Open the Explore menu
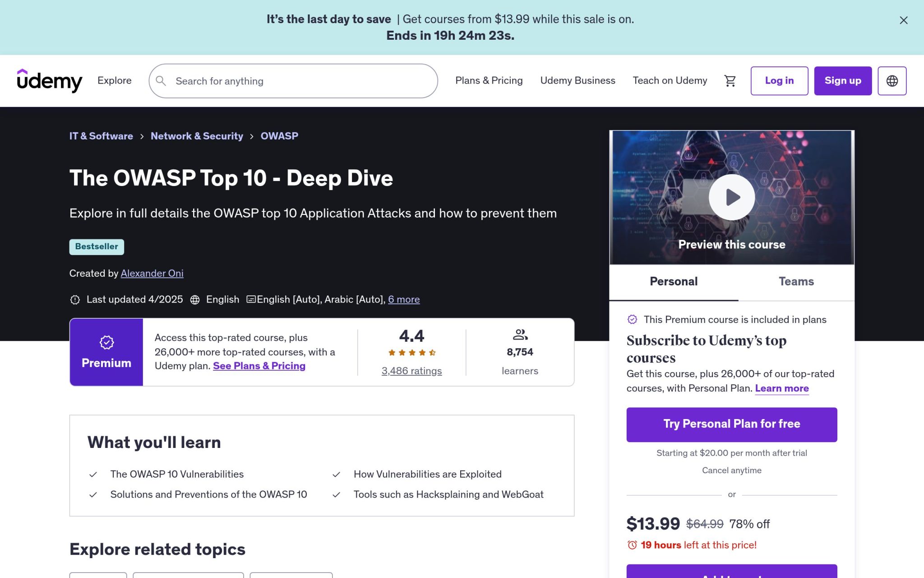Screen dimensions: 924x578 point(115,80)
